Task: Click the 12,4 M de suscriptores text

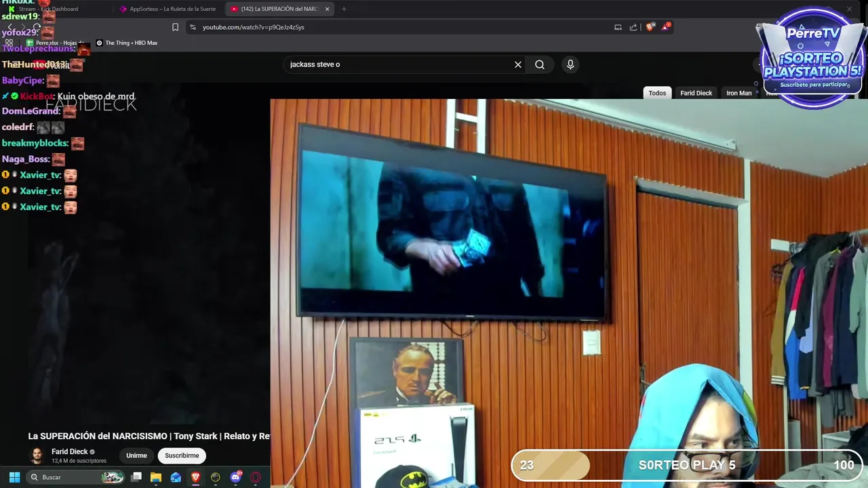Action: 79,461
